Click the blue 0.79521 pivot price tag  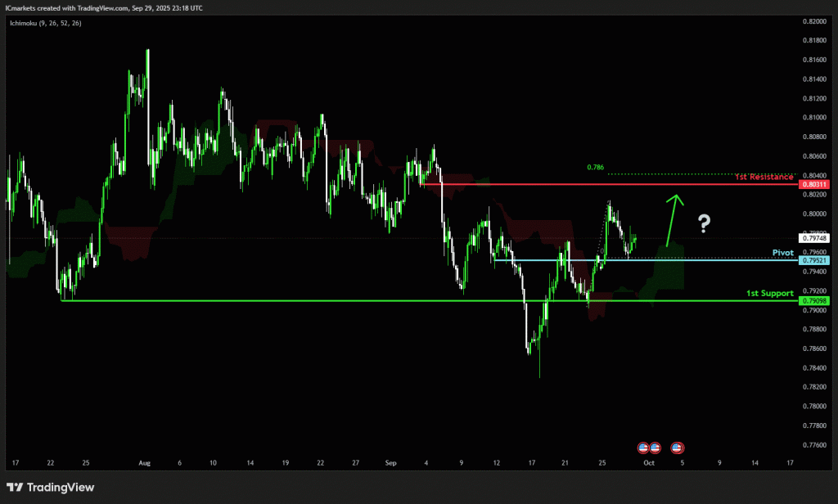(x=815, y=260)
